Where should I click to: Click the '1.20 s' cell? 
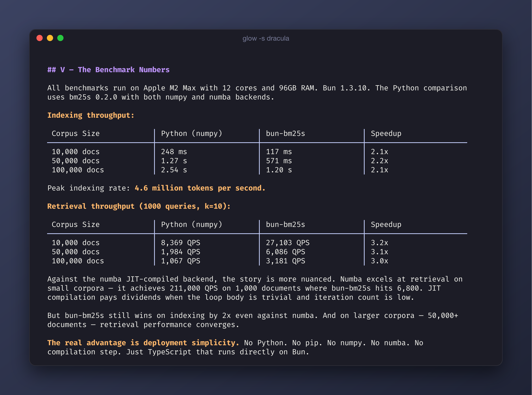click(279, 170)
